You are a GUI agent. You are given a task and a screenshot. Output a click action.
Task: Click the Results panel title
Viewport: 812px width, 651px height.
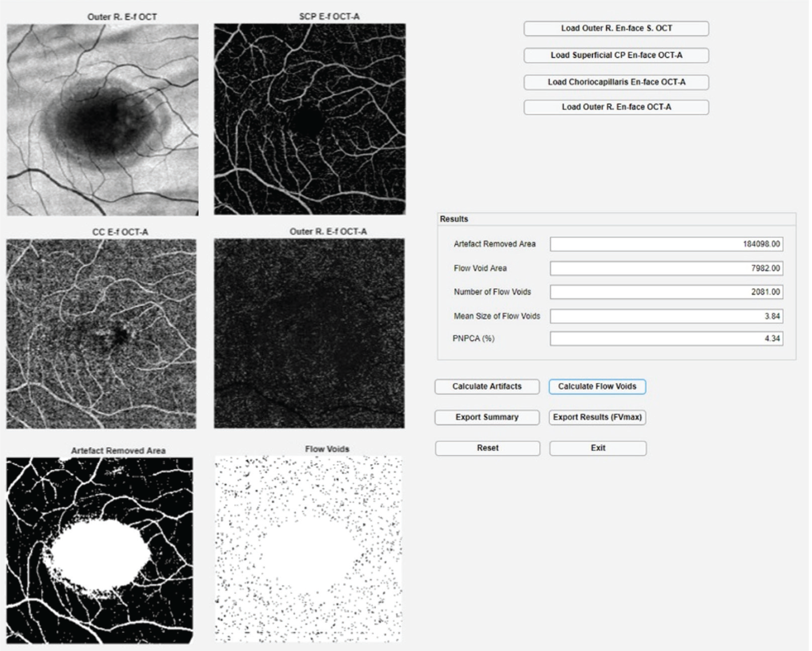pos(454,219)
